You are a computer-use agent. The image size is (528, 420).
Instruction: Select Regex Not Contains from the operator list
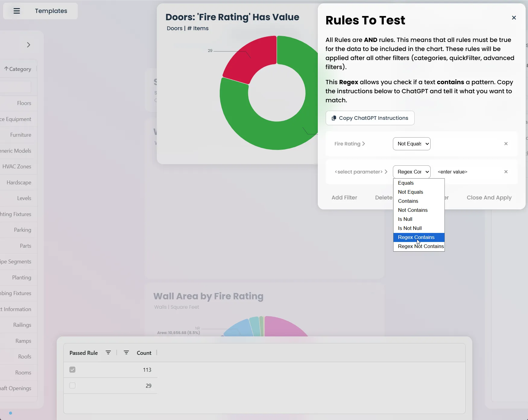pyautogui.click(x=420, y=246)
